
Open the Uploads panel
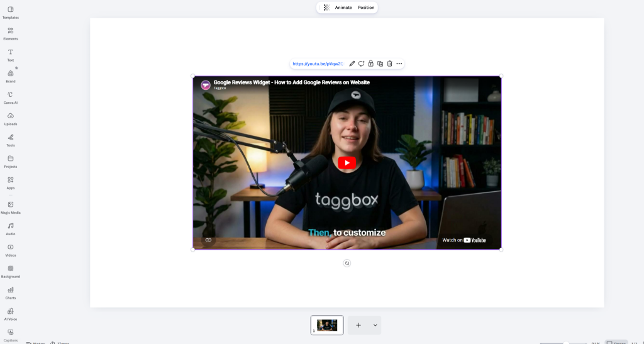pos(11,119)
